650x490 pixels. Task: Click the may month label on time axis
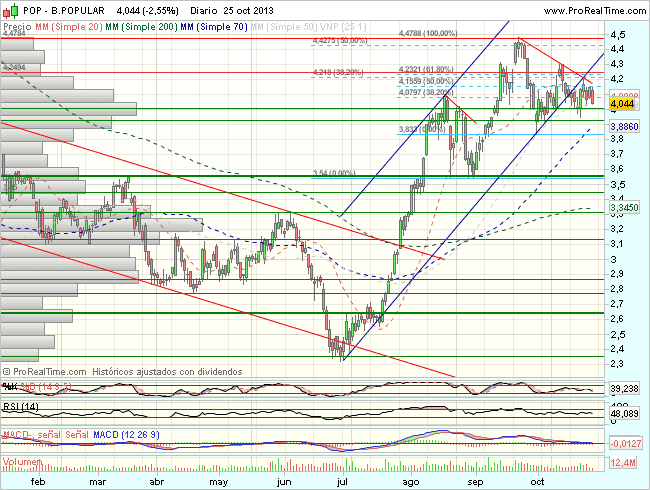point(218,482)
